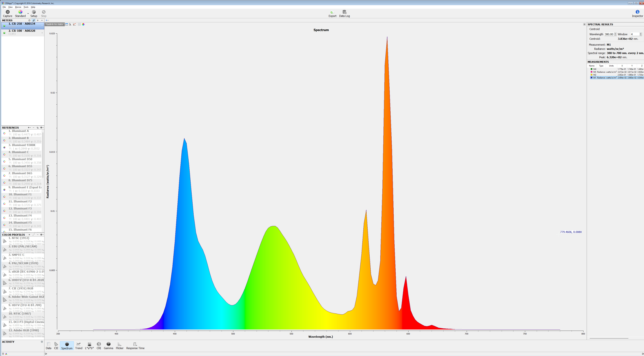Open the Tools menu

[x=26, y=7]
